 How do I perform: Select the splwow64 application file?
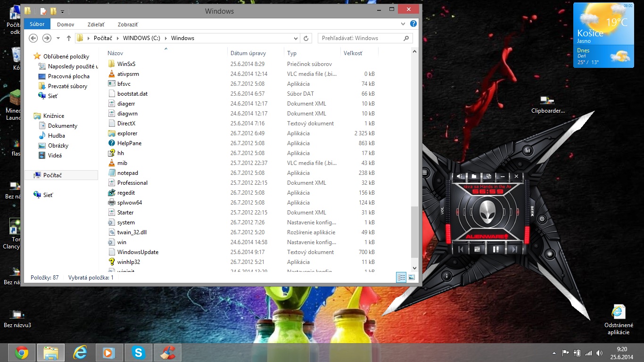coord(241,203)
